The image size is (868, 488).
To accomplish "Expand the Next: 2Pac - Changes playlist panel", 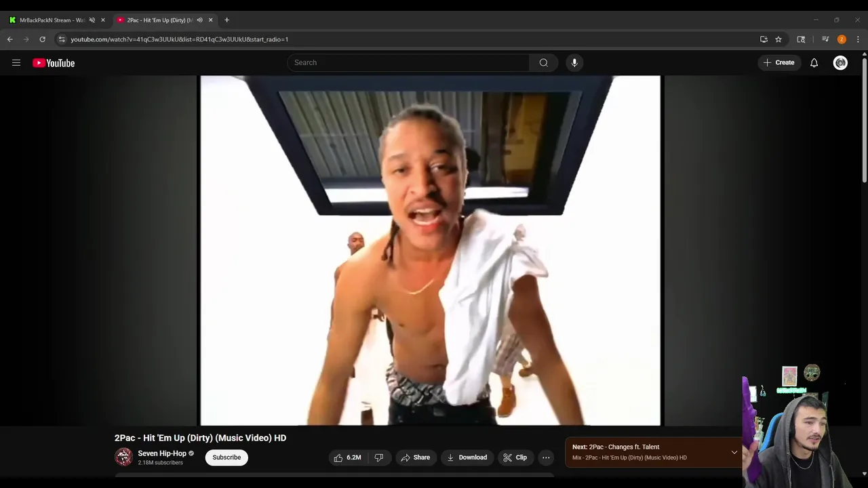I will coord(734,452).
